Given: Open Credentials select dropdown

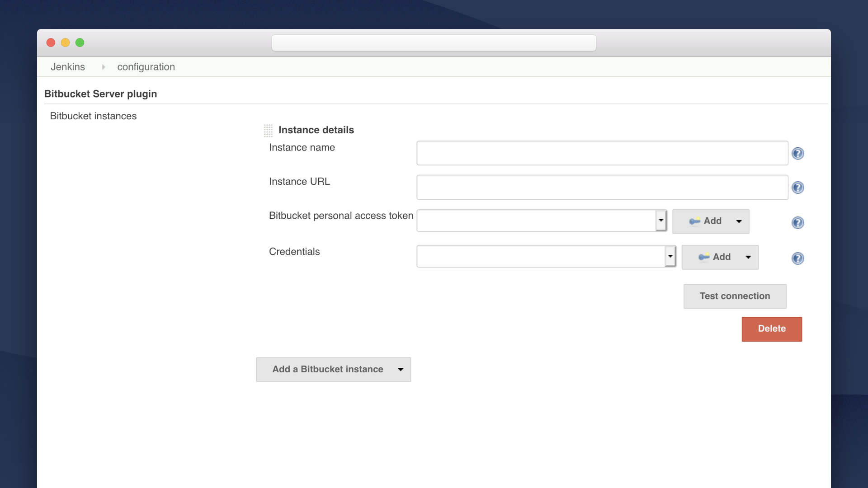Looking at the screenshot, I should click(670, 256).
